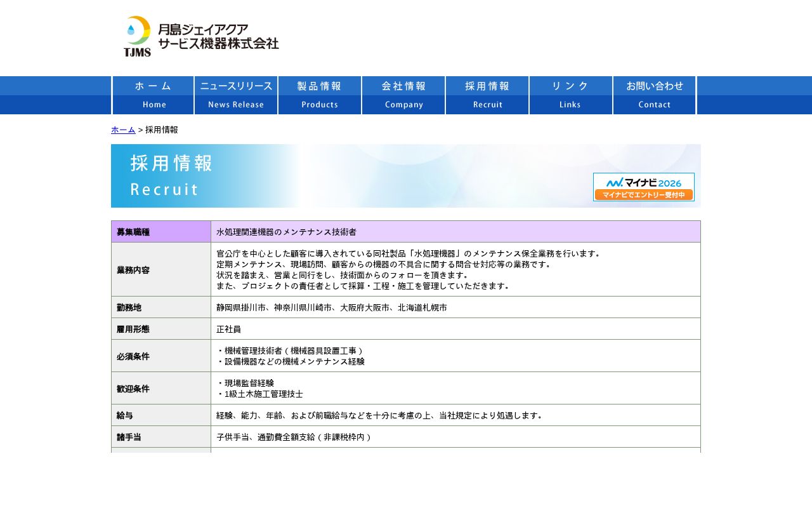812x508 pixels.
Task: Open the ホーム Home menu item
Action: (x=154, y=95)
